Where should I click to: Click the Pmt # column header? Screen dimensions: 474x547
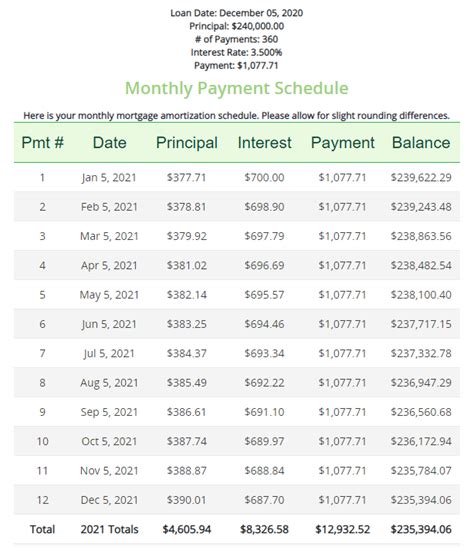point(43,143)
